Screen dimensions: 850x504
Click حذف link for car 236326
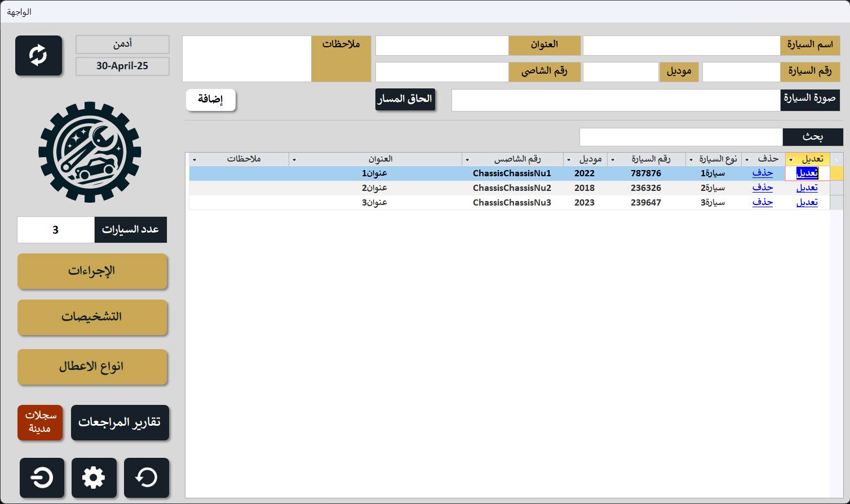pos(762,188)
